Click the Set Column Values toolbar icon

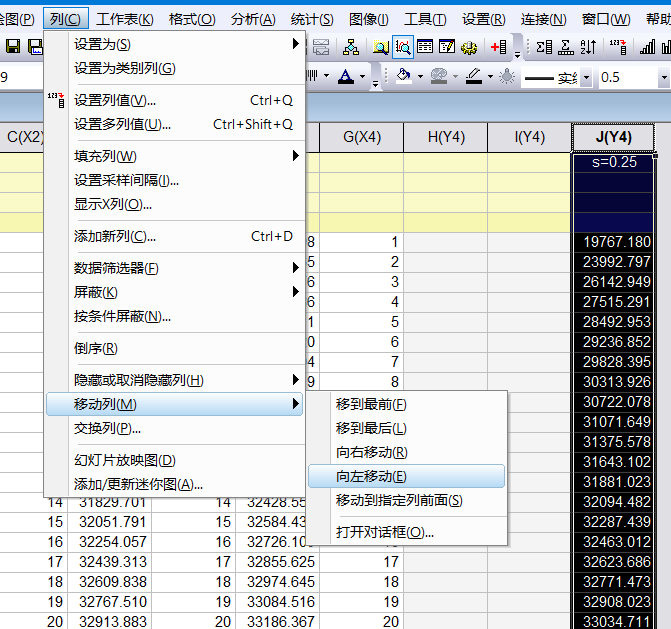618,47
